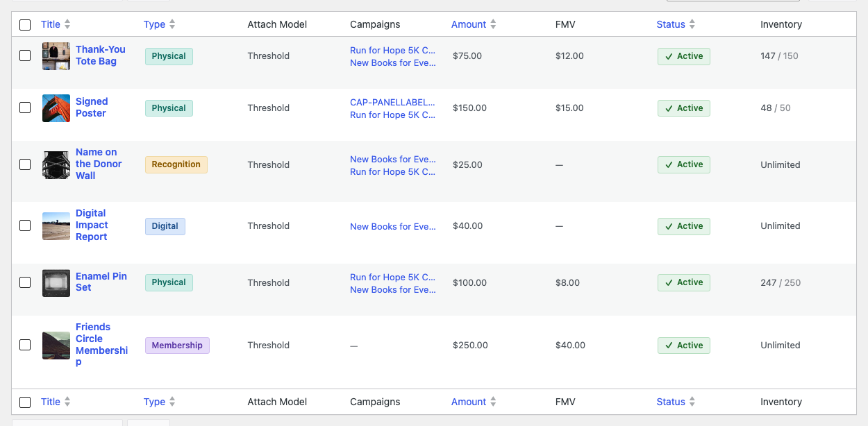Screen dimensions: 868x426
Task: Select the Signed Poster row checkbox
Action: [x=25, y=108]
